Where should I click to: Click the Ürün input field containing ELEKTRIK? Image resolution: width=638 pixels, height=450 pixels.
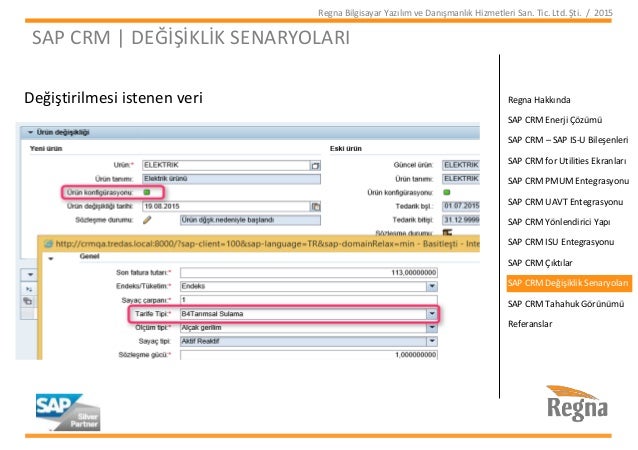click(x=227, y=165)
